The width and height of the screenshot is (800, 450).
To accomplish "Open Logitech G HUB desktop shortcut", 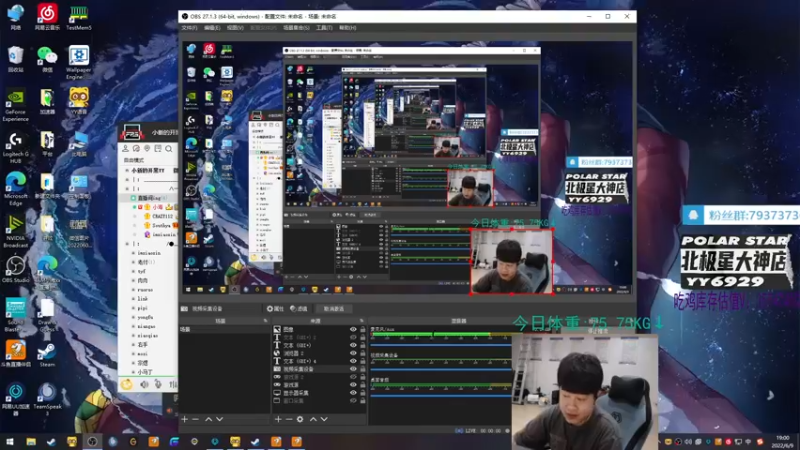I will (15, 148).
